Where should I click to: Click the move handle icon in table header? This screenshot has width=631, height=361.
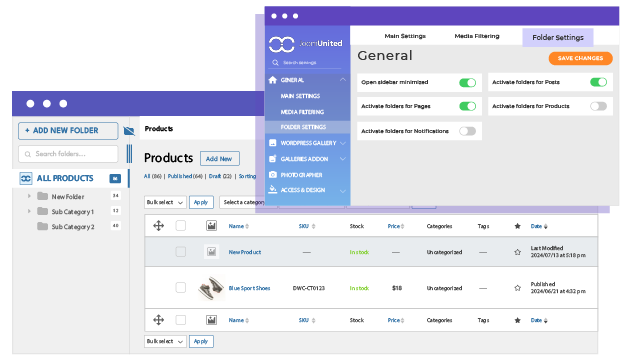159,226
